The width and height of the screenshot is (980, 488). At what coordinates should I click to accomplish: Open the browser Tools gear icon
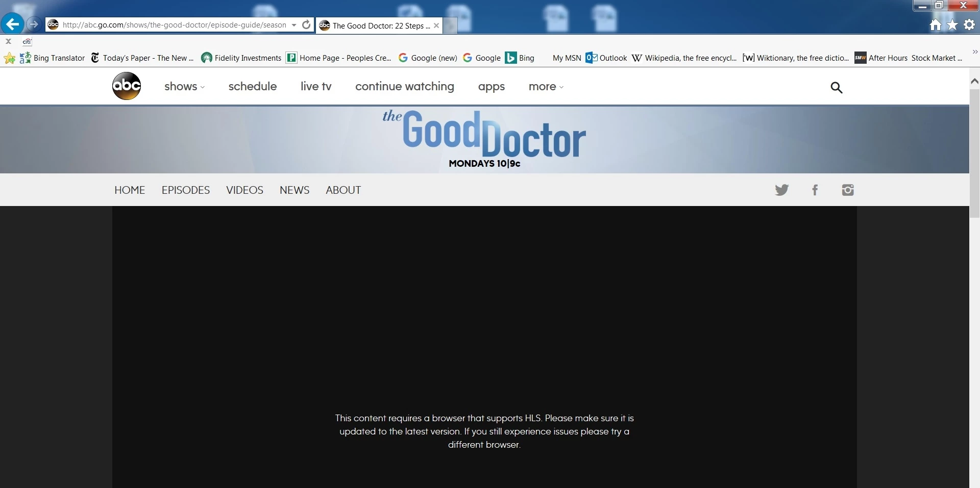pyautogui.click(x=969, y=24)
